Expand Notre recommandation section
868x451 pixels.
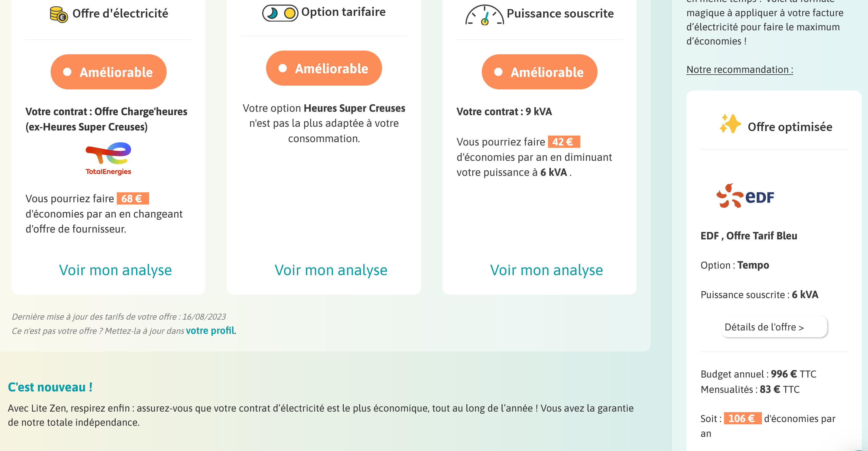739,69
